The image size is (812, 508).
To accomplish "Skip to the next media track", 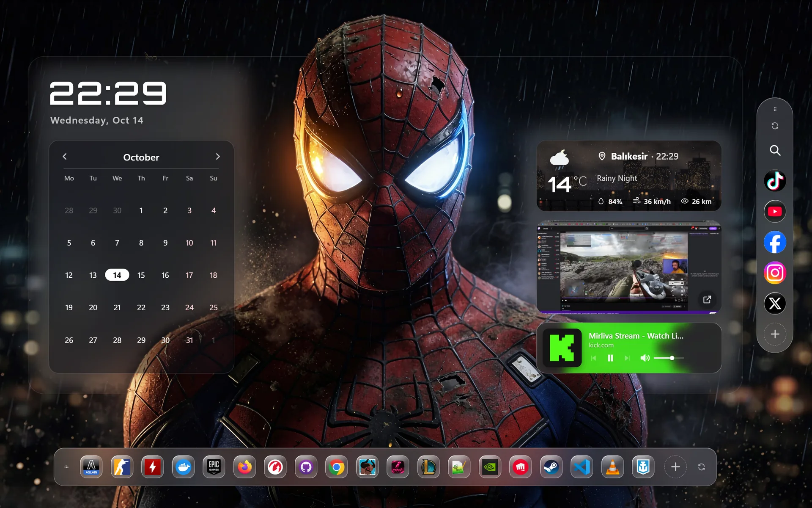I will (x=627, y=358).
